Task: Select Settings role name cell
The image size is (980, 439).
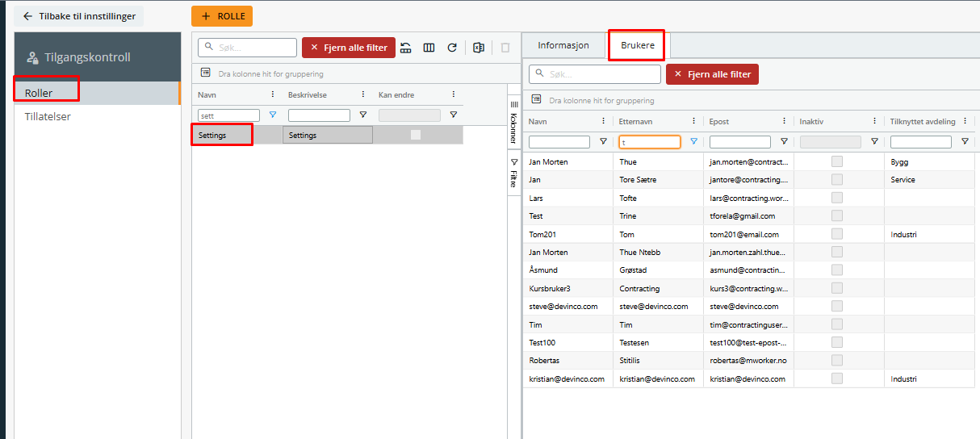Action: 237,135
